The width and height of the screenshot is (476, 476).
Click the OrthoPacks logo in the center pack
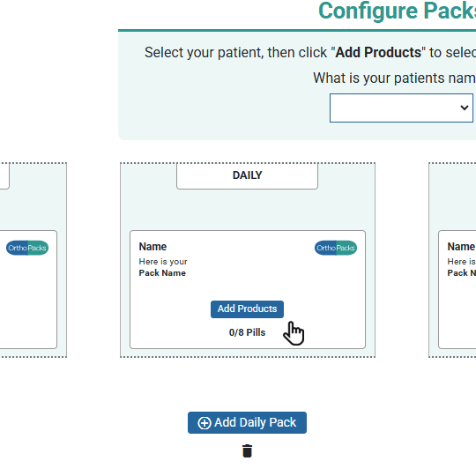pyautogui.click(x=336, y=248)
